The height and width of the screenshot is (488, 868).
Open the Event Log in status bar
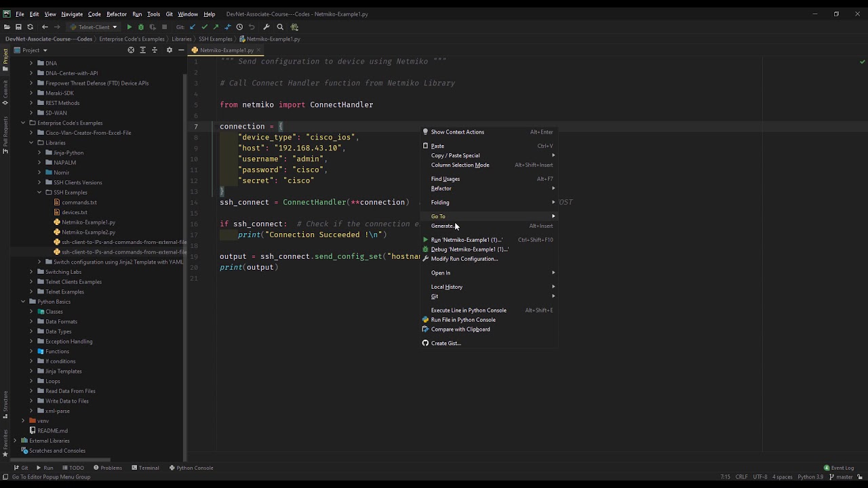pos(839,468)
